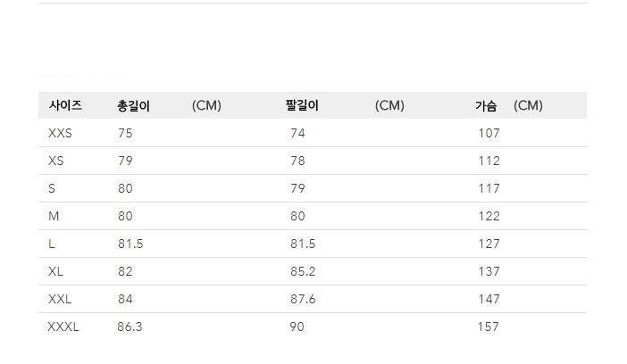Click the 사이즈 column header

[x=65, y=105]
